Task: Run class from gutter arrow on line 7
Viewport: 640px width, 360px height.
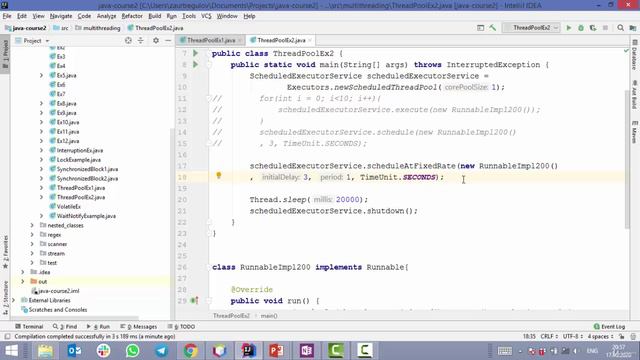Action: [x=196, y=53]
